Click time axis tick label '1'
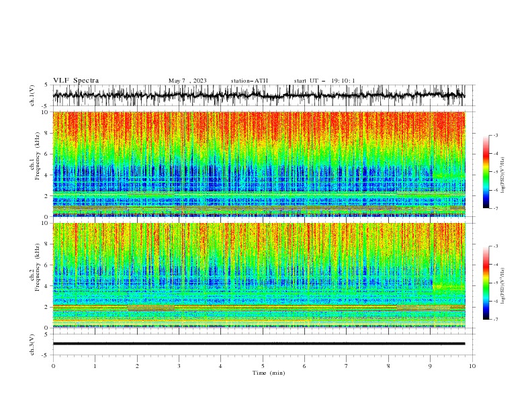 click(95, 366)
